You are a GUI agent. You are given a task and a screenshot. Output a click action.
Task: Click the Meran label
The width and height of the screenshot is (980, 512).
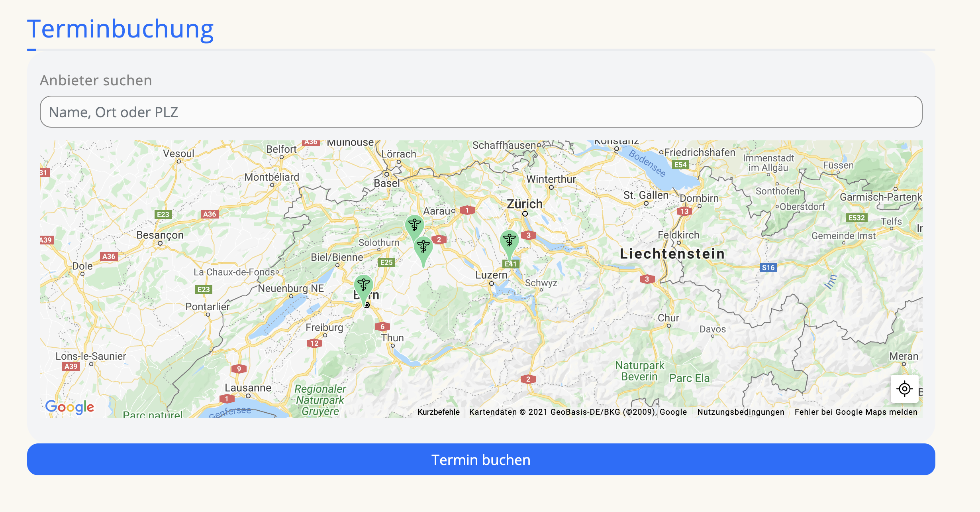click(904, 356)
